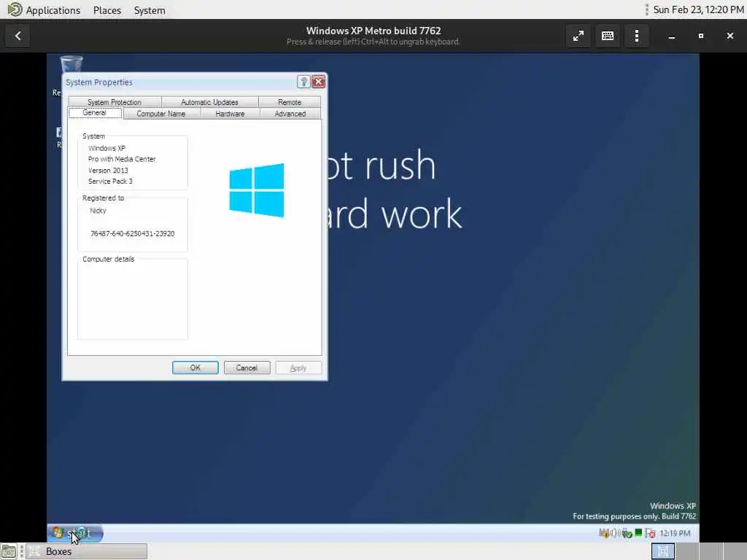This screenshot has height=560, width=747.
Task: Click the MATE logo icon in the top panel
Action: pos(15,9)
